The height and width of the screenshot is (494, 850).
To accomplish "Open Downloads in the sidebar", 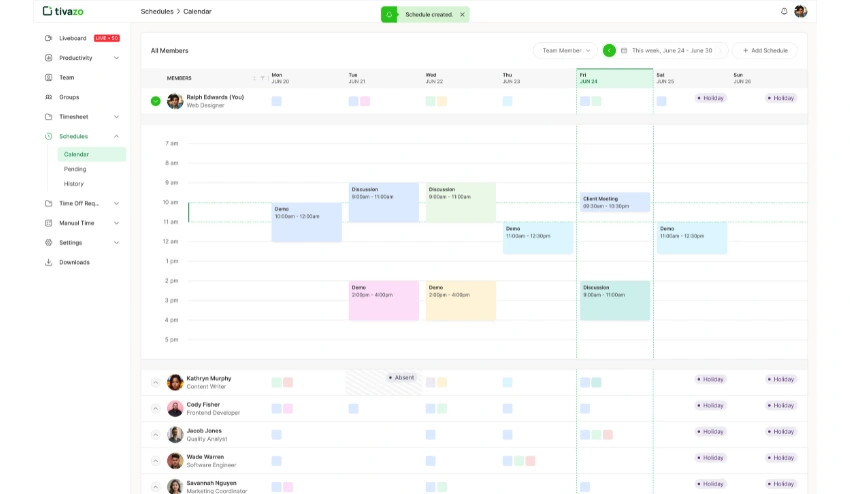I will (x=74, y=262).
